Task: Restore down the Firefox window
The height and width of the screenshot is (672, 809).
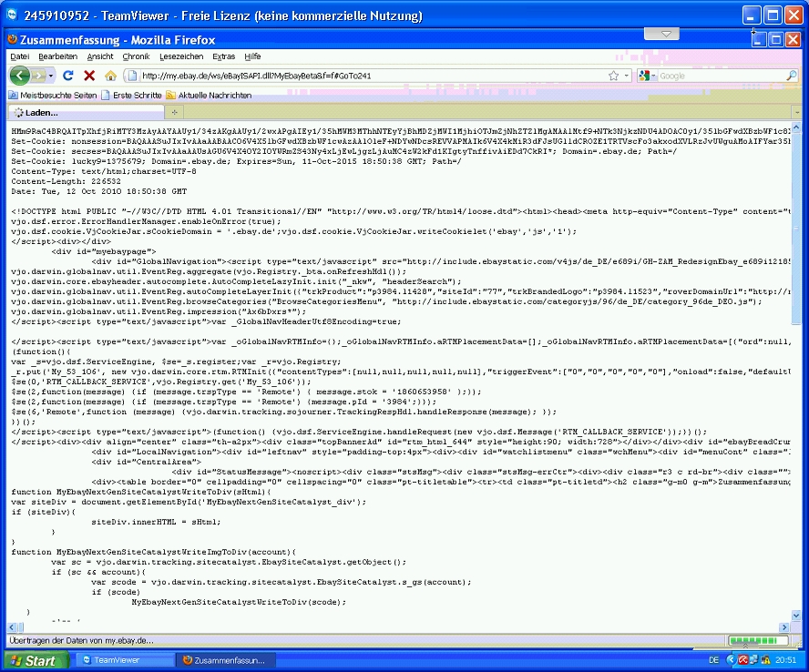Action: tap(775, 39)
